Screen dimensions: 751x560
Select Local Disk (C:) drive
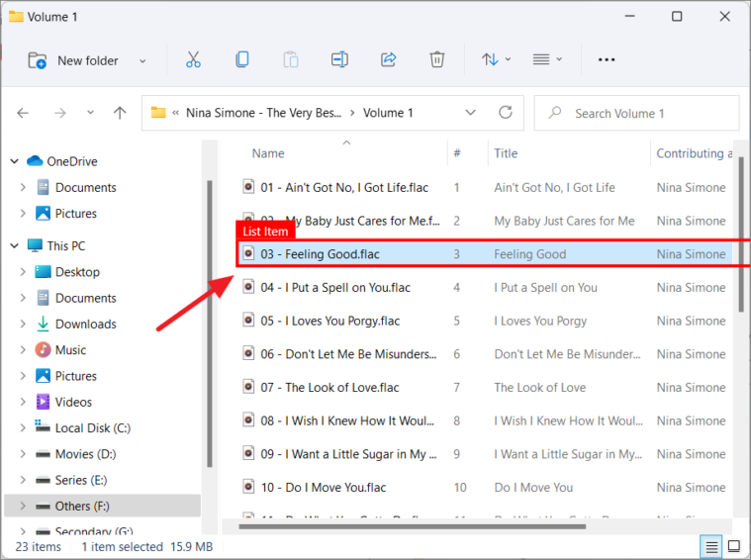[x=83, y=427]
